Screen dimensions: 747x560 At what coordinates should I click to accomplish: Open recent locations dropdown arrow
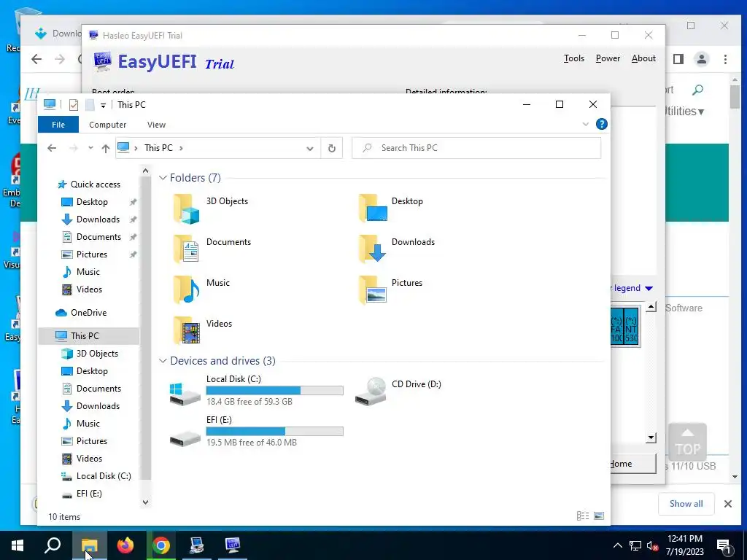(90, 148)
